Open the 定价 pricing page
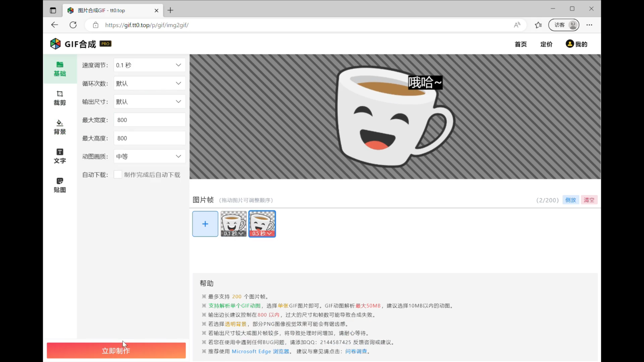The height and width of the screenshot is (362, 644). (x=546, y=44)
